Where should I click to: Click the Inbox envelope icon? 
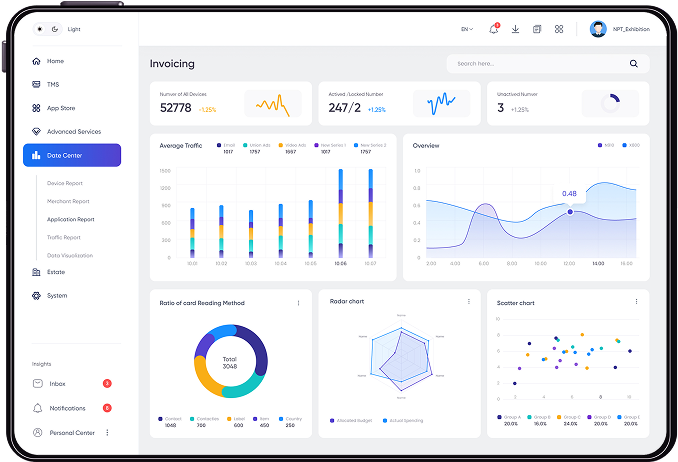[38, 383]
